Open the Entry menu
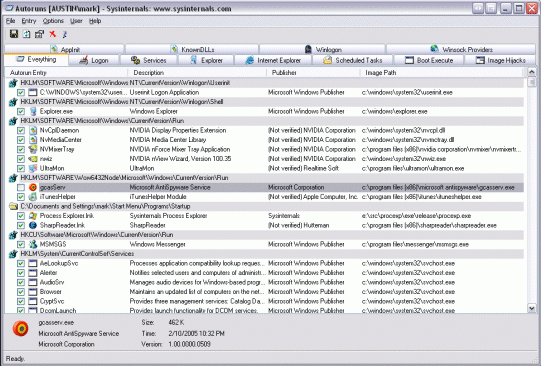 pyautogui.click(x=29, y=21)
